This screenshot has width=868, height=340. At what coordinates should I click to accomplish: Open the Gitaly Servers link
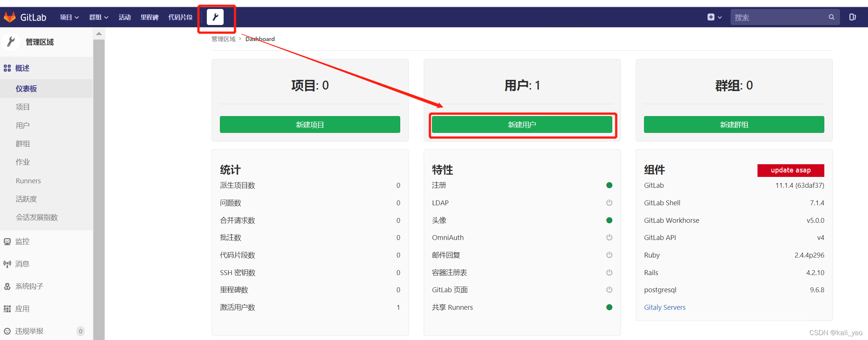click(665, 307)
